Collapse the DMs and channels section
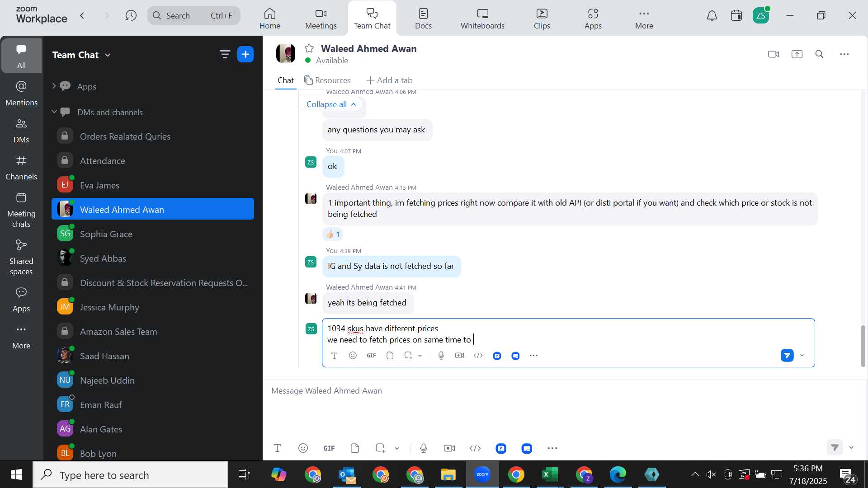 [x=54, y=112]
